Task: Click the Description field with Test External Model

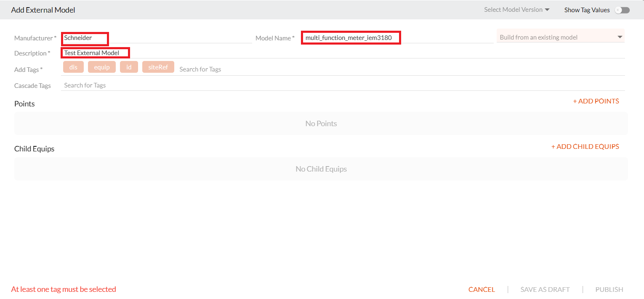Action: [x=343, y=53]
